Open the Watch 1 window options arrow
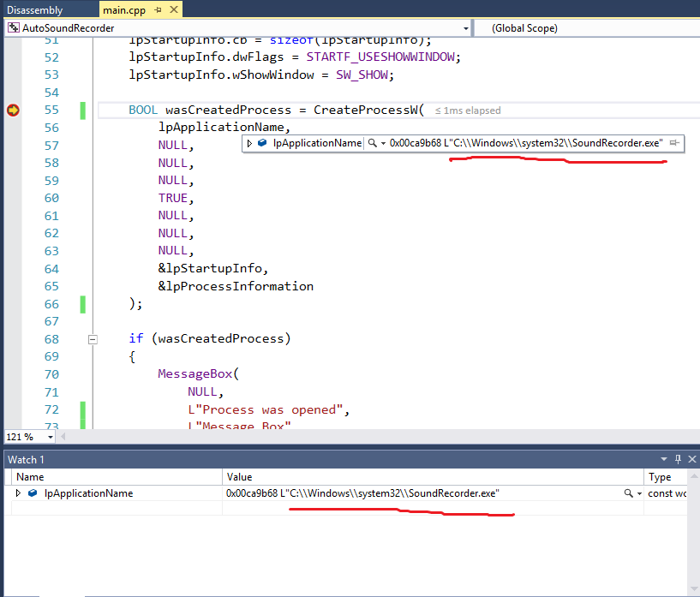This screenshot has width=700, height=597. coord(664,460)
